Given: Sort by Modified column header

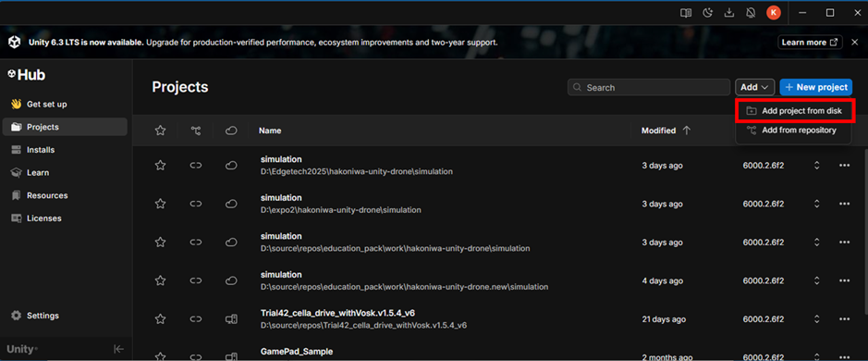Looking at the screenshot, I should (x=666, y=131).
